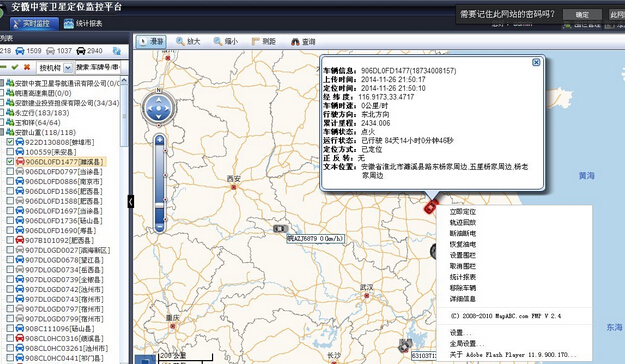Click the orange X deselect icon
625x364 pixels.
click(x=27, y=67)
